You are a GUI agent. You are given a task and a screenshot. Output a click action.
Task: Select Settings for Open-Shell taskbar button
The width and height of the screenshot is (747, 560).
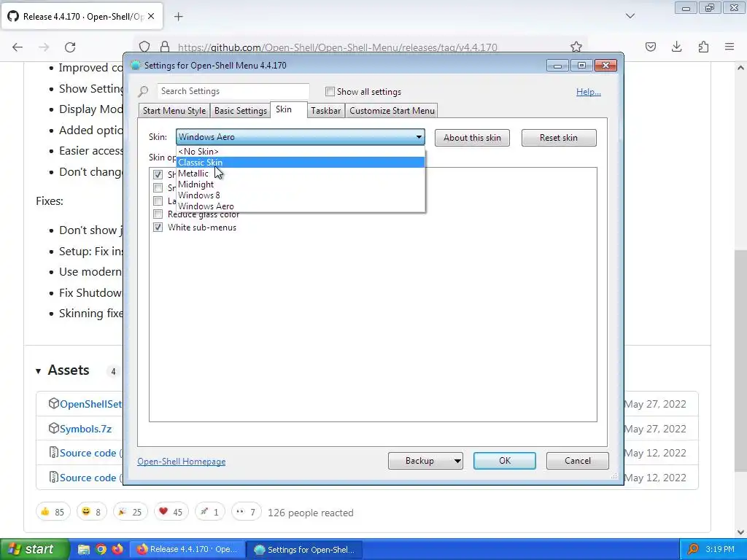click(304, 550)
